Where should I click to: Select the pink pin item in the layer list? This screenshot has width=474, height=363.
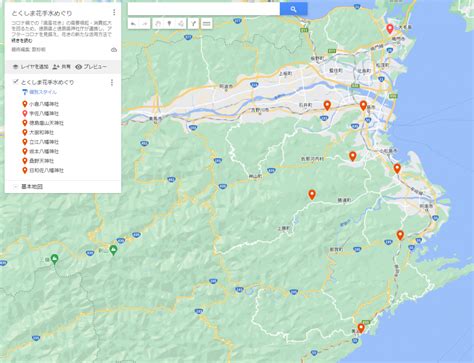tap(40, 113)
